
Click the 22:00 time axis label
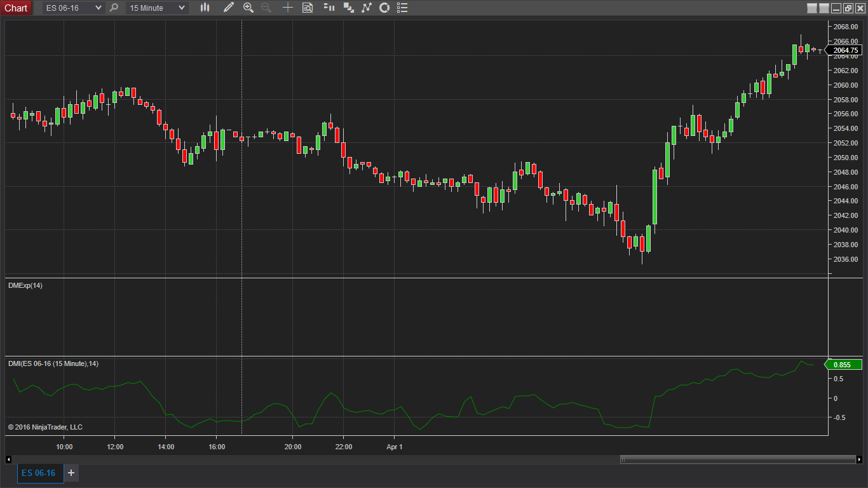coord(344,447)
